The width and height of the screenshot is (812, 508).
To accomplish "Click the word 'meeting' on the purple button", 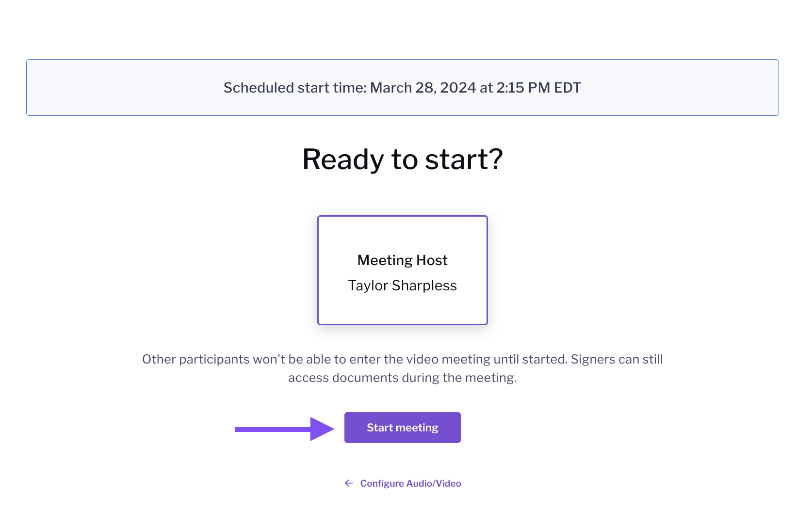I will 417,428.
